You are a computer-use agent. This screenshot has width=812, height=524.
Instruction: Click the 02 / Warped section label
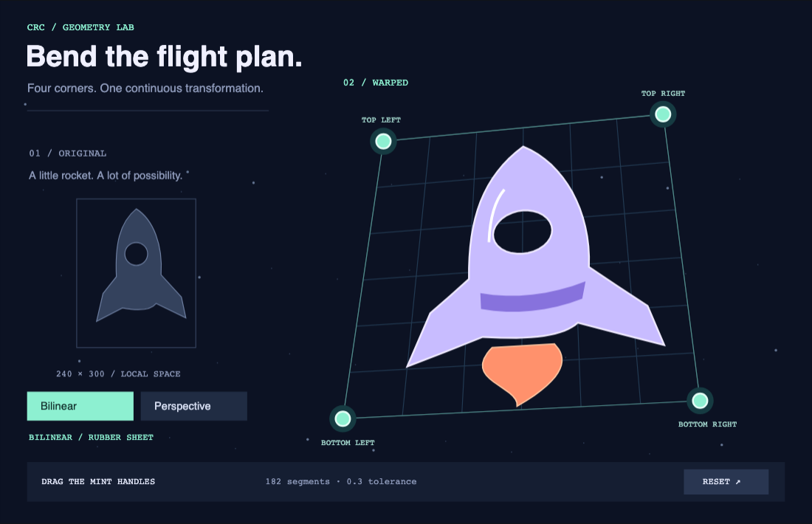pos(376,83)
